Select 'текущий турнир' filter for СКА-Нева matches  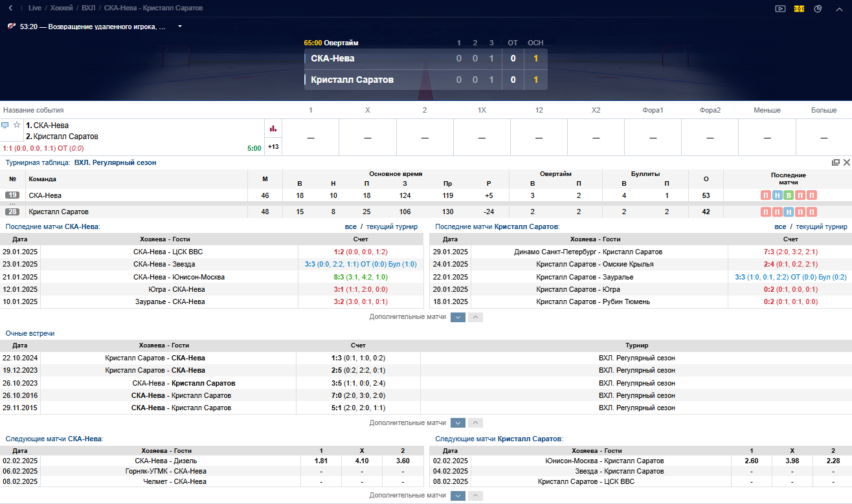coord(392,226)
